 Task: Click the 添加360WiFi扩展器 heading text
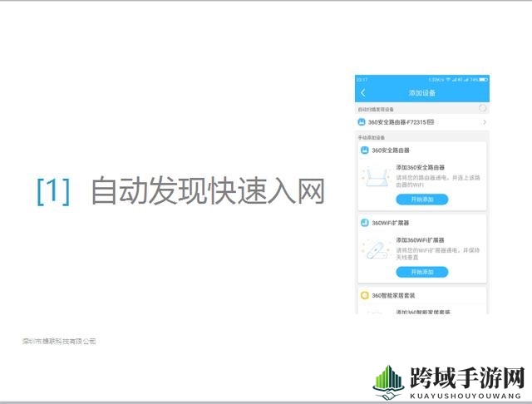[x=420, y=239]
